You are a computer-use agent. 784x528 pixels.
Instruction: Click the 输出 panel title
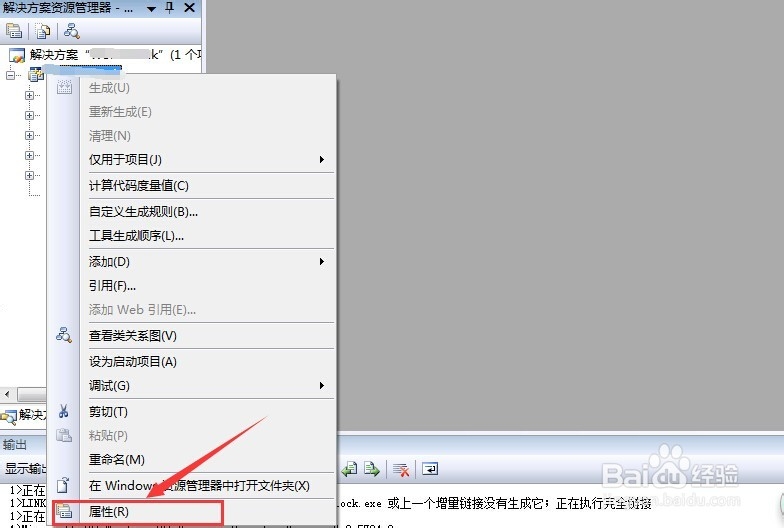point(14,444)
